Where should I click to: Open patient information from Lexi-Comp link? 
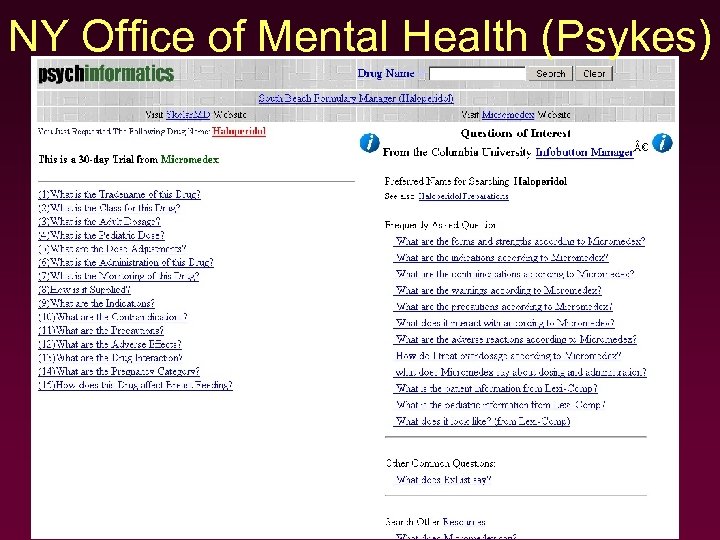point(496,388)
